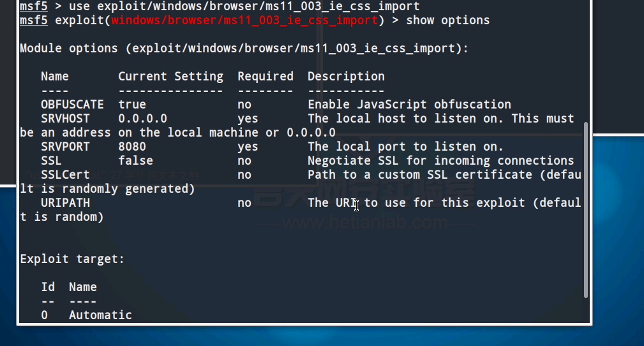Screen dimensions: 644x346
Task: Click the red module path in prompt
Action: tap(244, 20)
